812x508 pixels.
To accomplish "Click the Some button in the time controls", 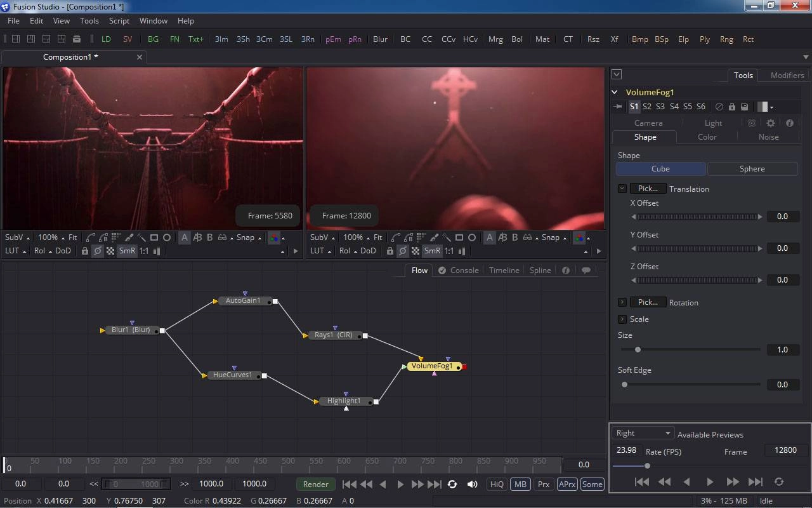I will (x=592, y=484).
